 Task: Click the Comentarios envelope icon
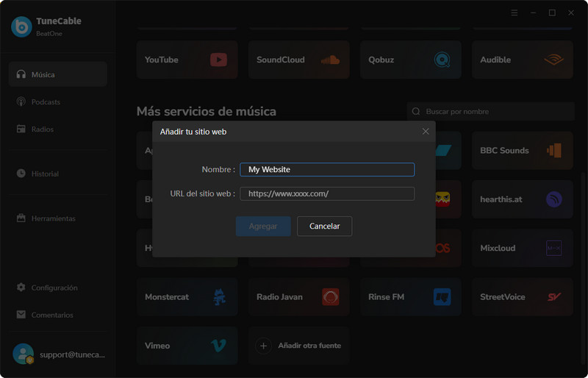21,315
